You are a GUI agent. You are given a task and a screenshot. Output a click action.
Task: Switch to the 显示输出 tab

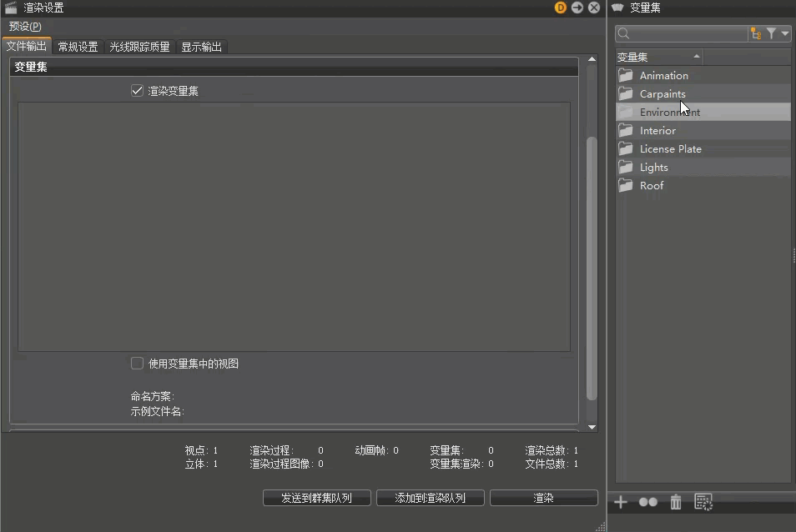coord(202,47)
